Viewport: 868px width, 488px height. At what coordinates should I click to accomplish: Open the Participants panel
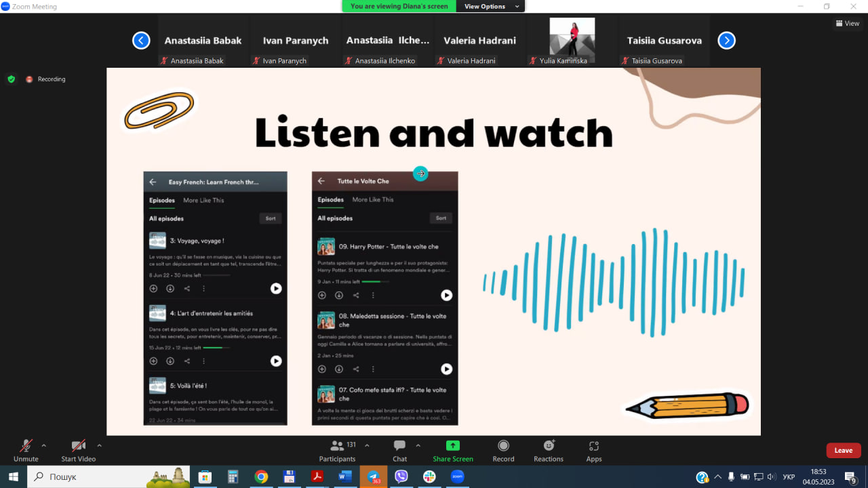click(337, 450)
